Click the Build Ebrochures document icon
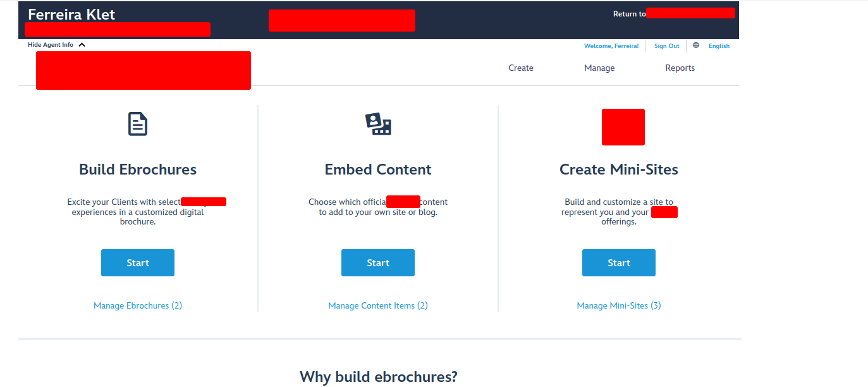 coord(137,124)
